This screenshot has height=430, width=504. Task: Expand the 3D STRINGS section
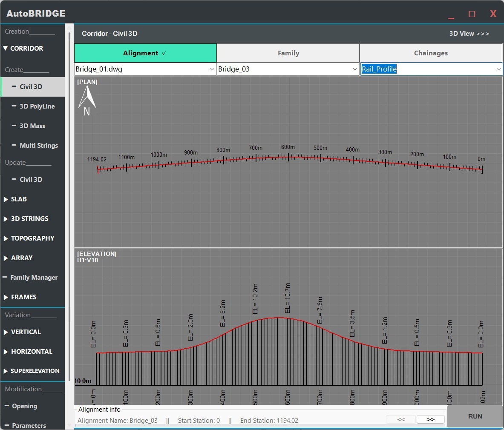(29, 219)
